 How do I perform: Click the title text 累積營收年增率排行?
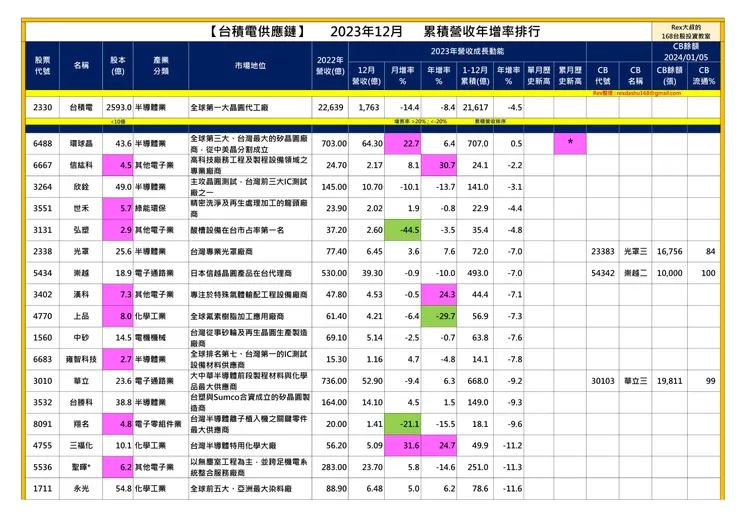click(x=481, y=32)
